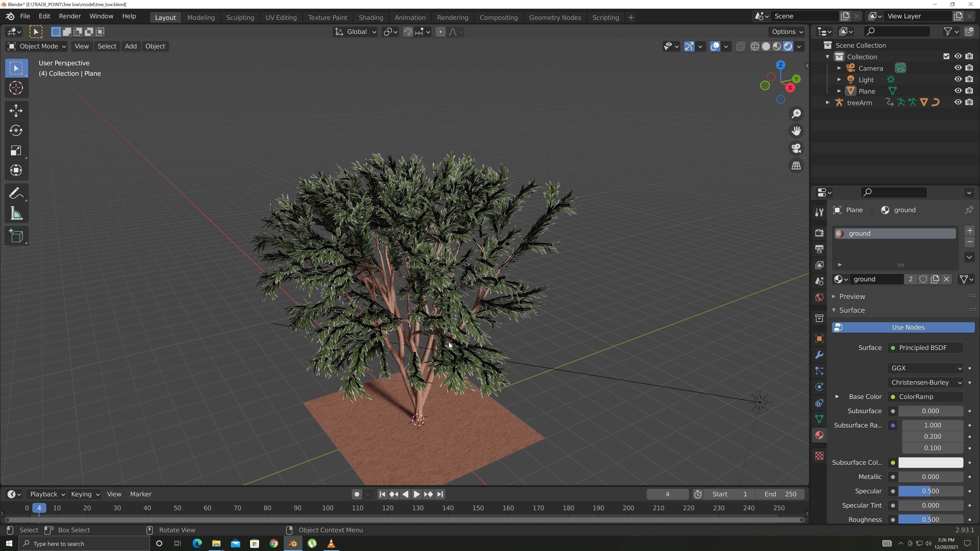This screenshot has width=980, height=551.
Task: Open Texture properties checker icon
Action: [819, 456]
